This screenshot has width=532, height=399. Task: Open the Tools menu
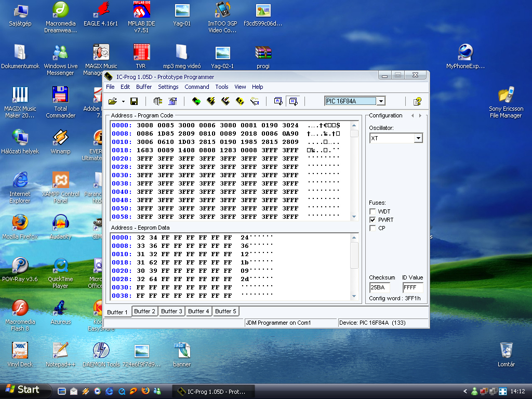221,87
